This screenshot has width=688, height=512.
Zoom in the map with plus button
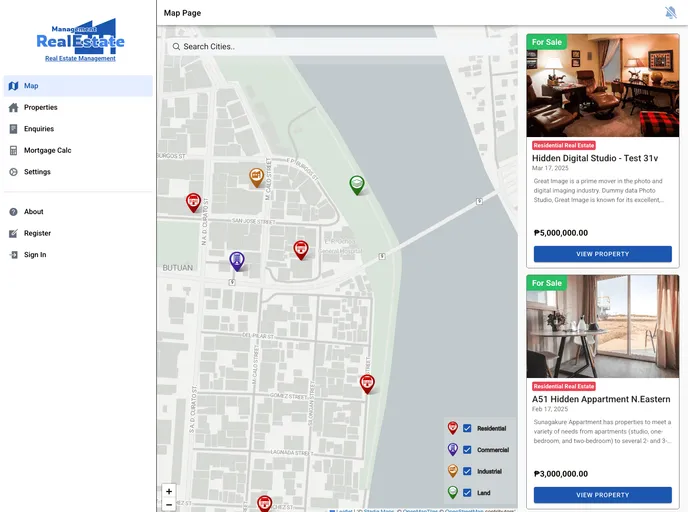[169, 491]
